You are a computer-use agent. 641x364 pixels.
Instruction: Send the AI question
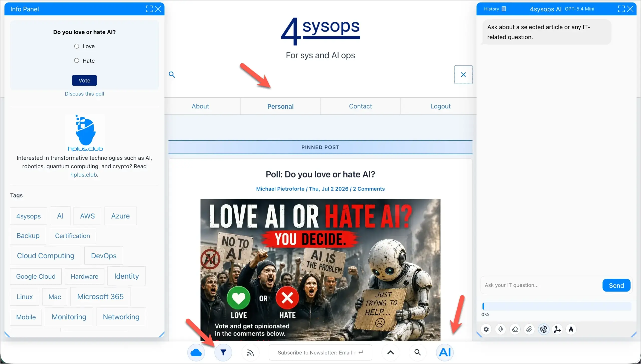pyautogui.click(x=616, y=285)
